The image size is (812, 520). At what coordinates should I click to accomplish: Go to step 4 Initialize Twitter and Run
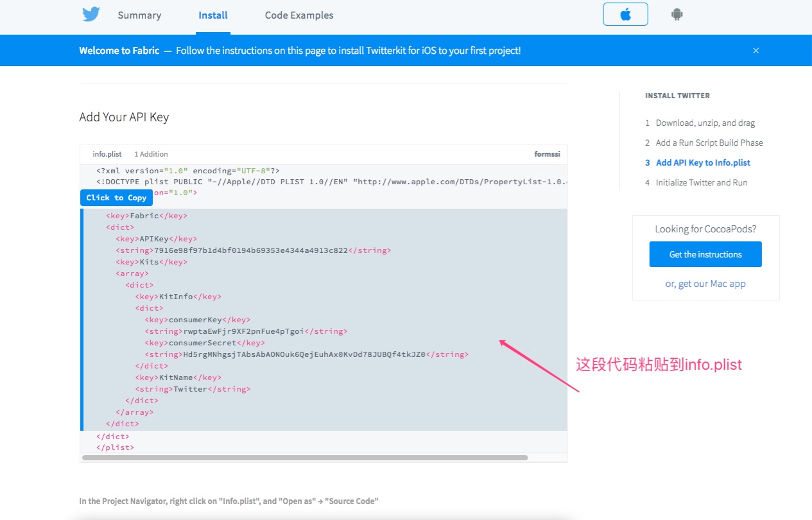point(701,182)
